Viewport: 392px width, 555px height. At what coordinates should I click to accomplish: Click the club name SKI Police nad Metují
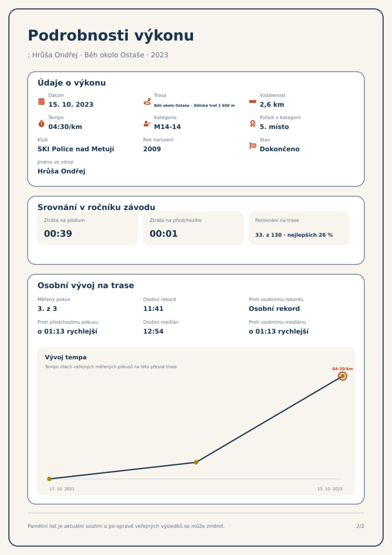click(76, 149)
